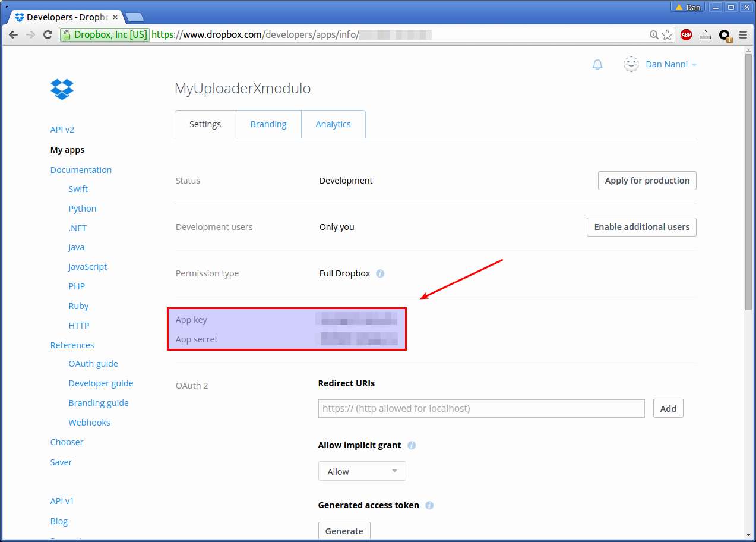Open OAuth guide link
Screen dimensions: 756x542
93,364
